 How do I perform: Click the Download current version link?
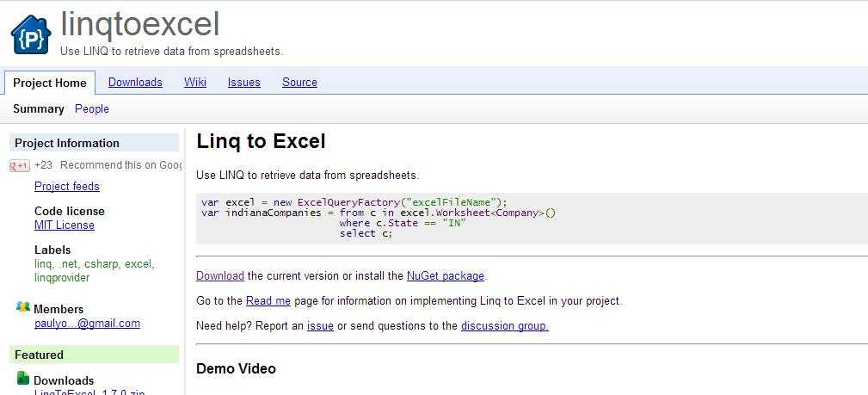(x=219, y=275)
